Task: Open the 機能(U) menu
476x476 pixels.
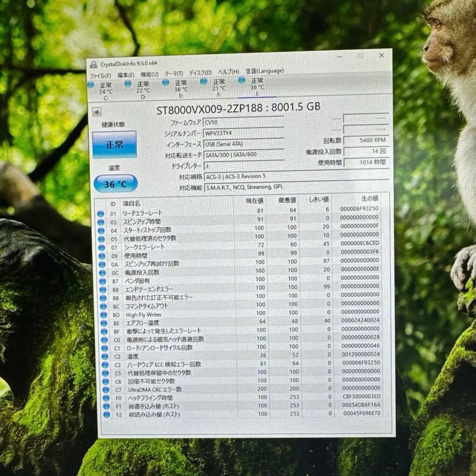Action: point(149,74)
